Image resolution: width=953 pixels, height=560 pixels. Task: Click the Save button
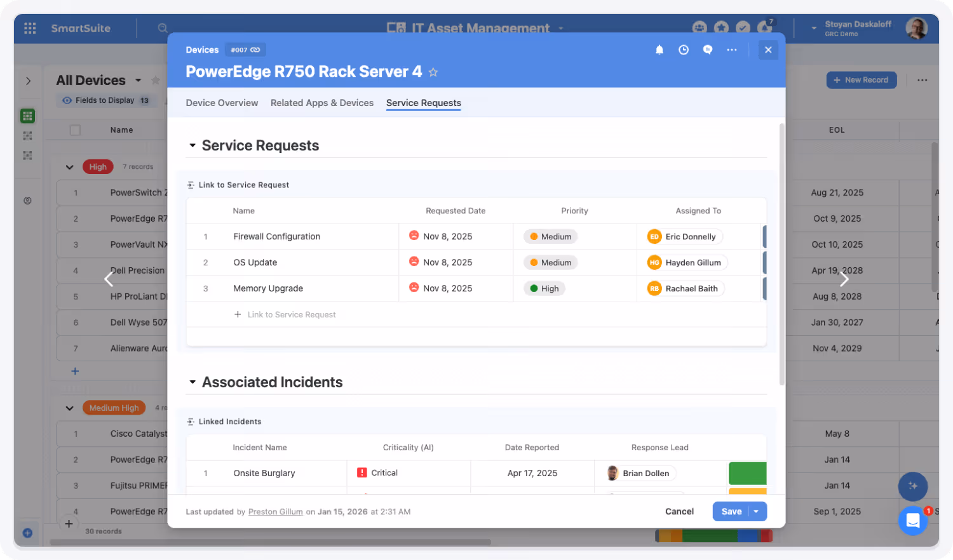coord(731,512)
